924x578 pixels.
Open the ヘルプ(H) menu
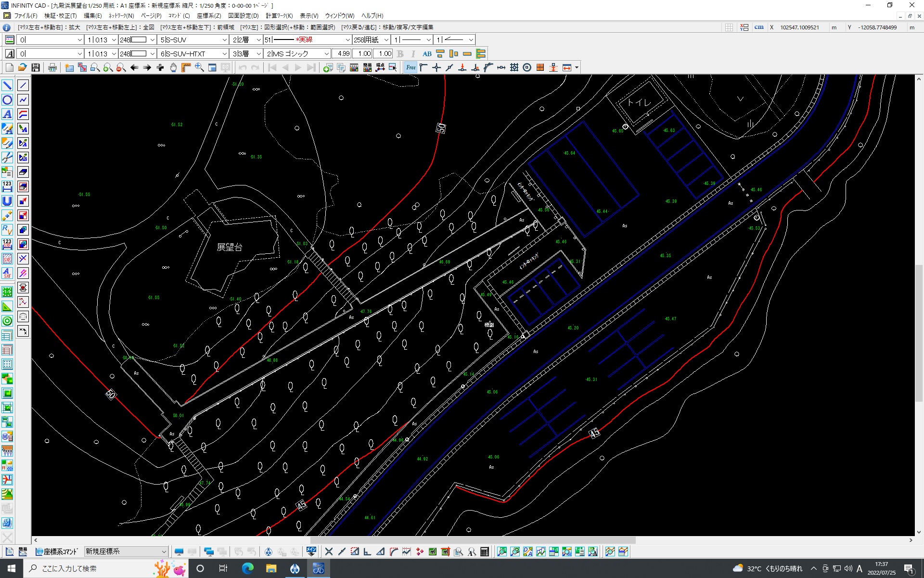(x=372, y=16)
